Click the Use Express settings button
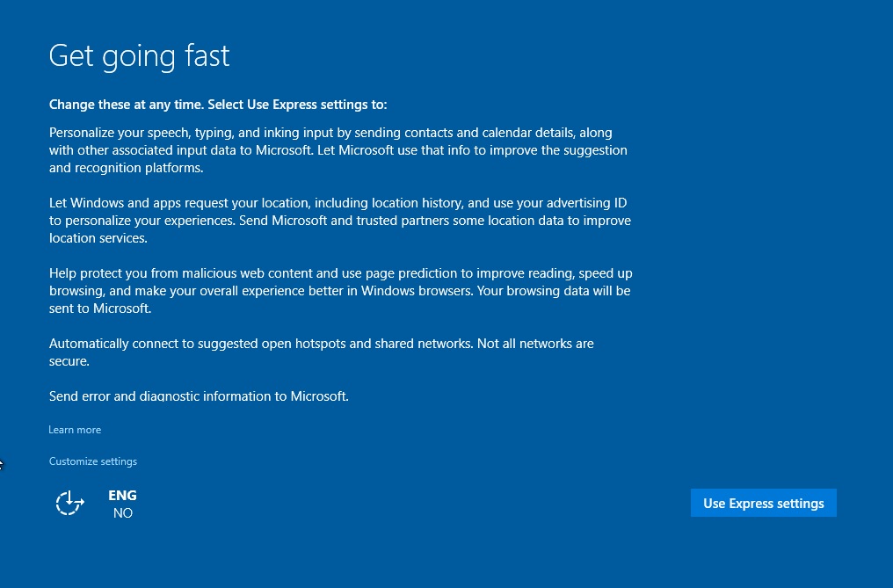Screen dimensions: 893x588 click(763, 503)
